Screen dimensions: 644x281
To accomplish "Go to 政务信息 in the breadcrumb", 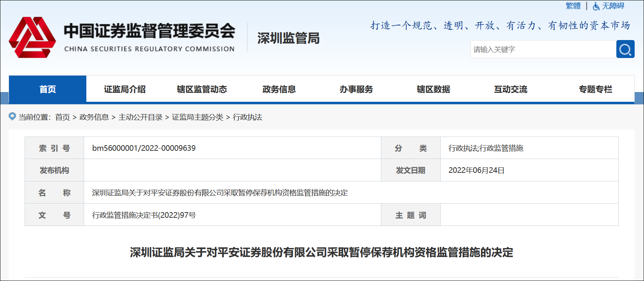I will click(94, 117).
